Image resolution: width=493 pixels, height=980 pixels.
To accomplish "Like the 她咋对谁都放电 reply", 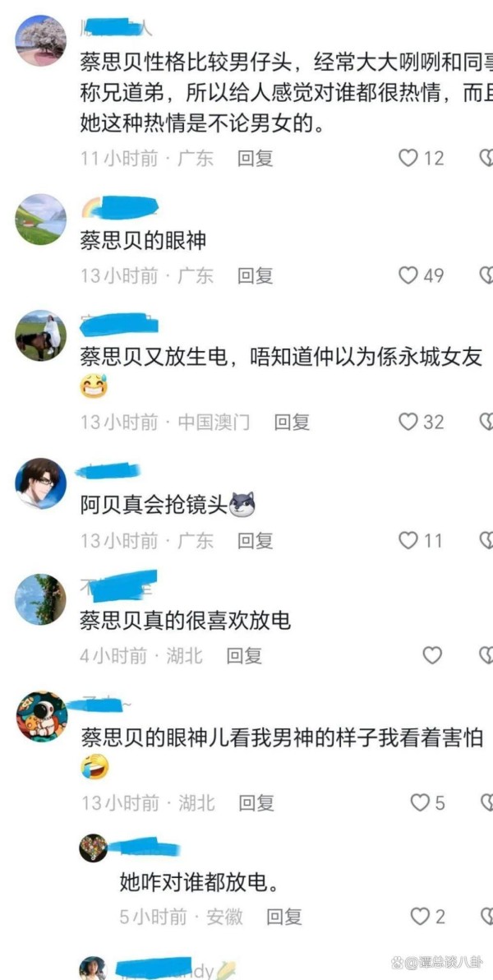I will [x=420, y=917].
